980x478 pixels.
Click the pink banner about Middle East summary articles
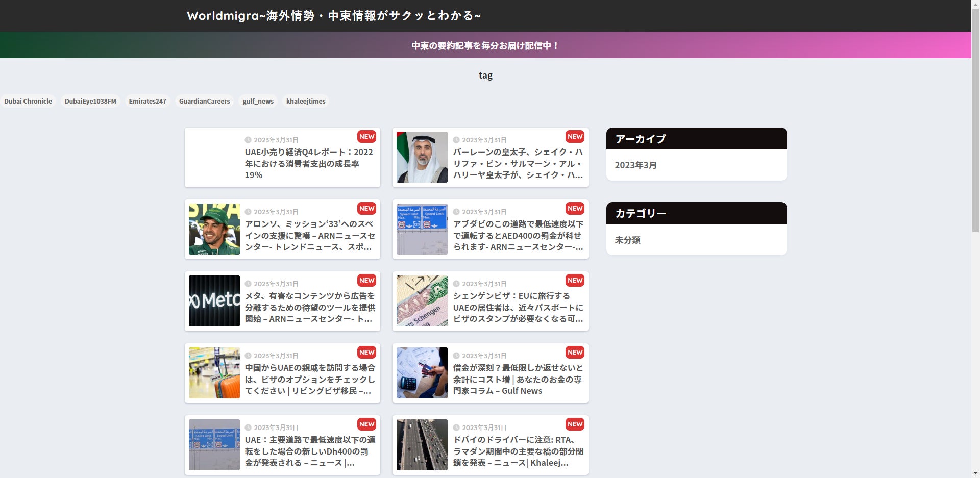click(485, 45)
